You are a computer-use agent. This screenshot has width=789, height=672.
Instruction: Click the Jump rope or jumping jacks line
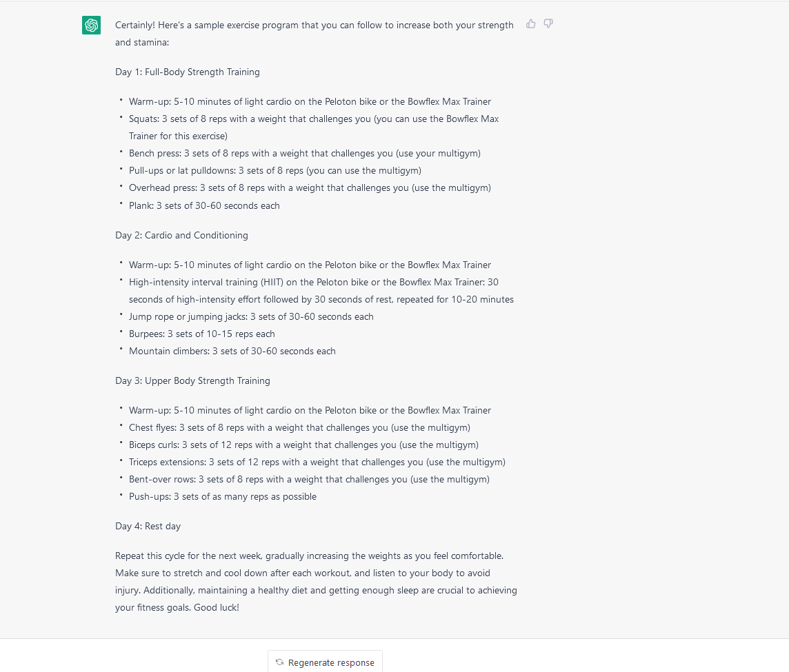point(251,316)
